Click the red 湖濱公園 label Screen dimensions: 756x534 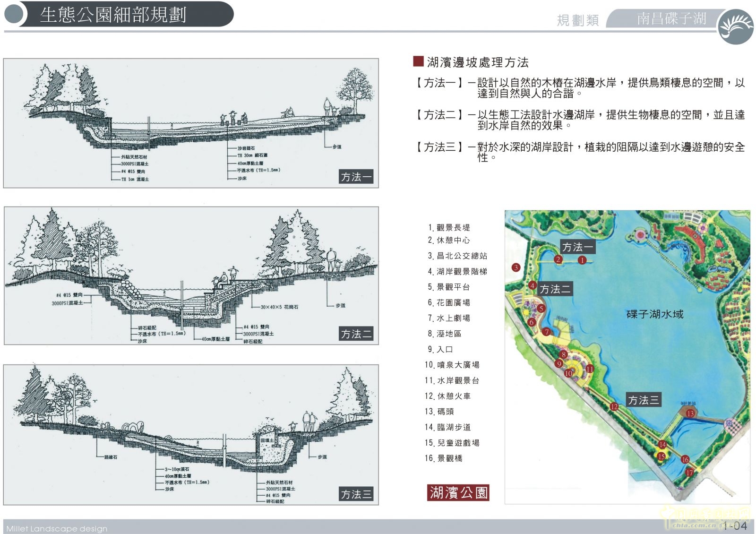click(x=458, y=493)
